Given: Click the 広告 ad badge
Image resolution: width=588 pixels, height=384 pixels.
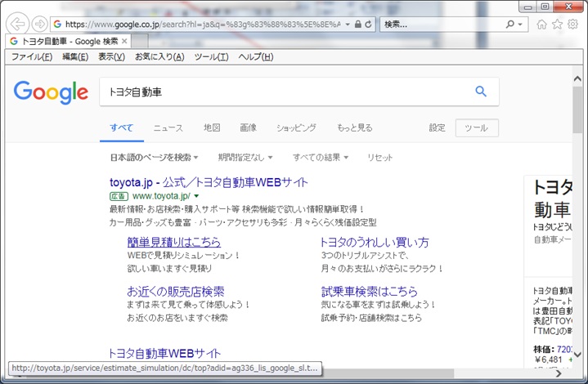Looking at the screenshot, I should tap(119, 196).
